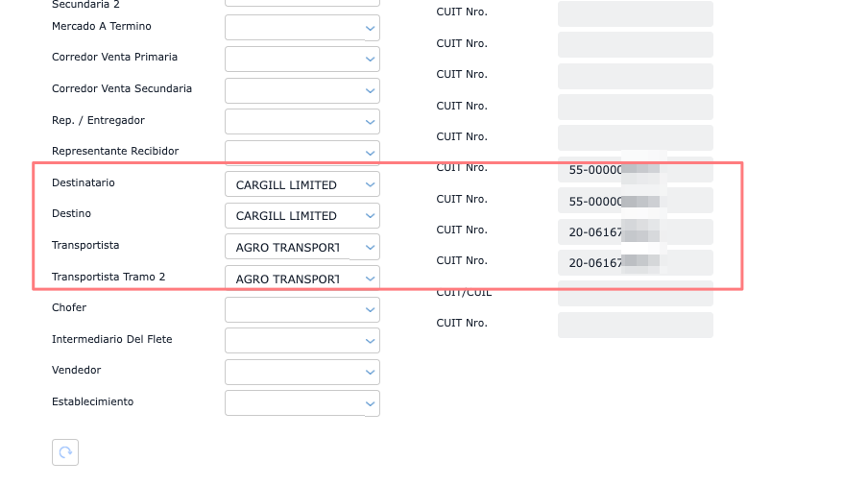Image resolution: width=868 pixels, height=485 pixels.
Task: Expand the Destino dropdown
Action: pos(301,215)
